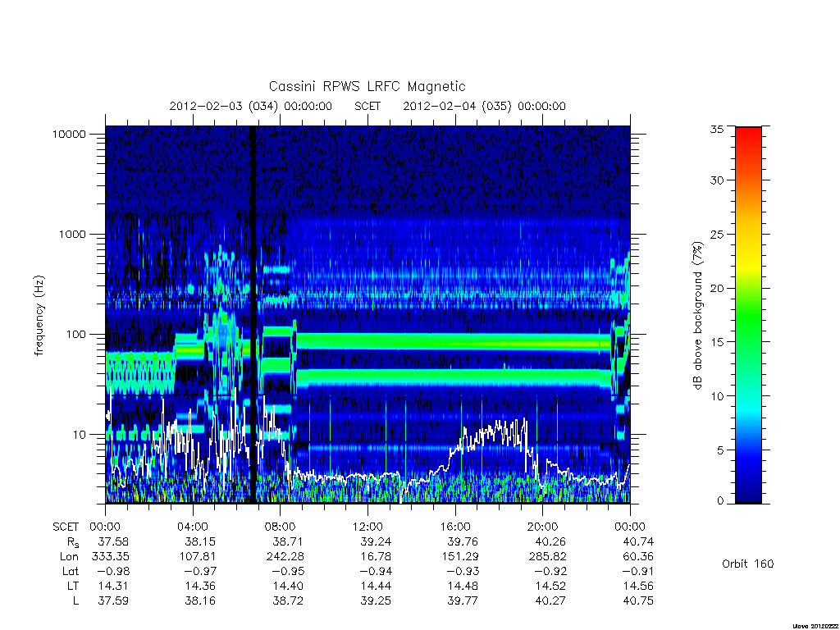The width and height of the screenshot is (840, 630).
Task: Click the Lat value '-0.92'
Action: (x=550, y=571)
